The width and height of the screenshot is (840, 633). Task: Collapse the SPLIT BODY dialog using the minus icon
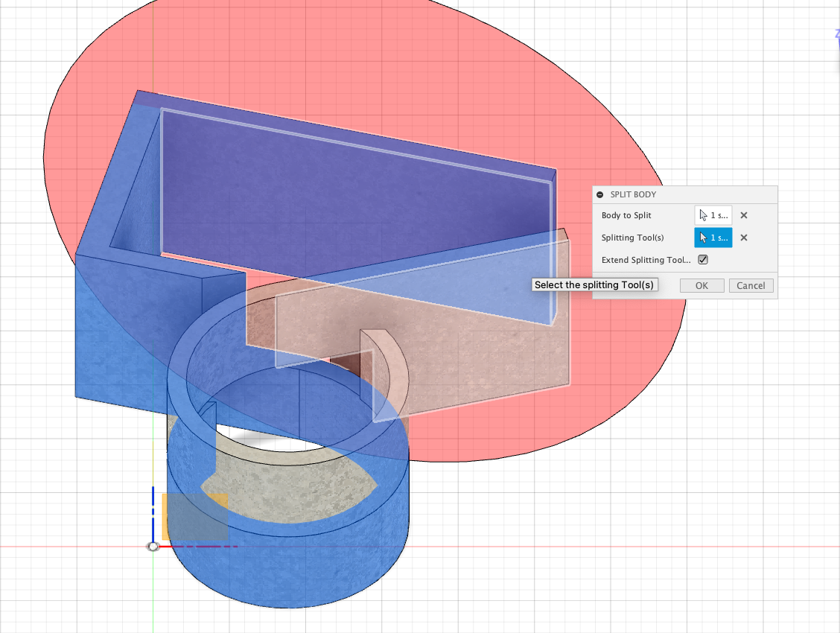pyautogui.click(x=600, y=194)
